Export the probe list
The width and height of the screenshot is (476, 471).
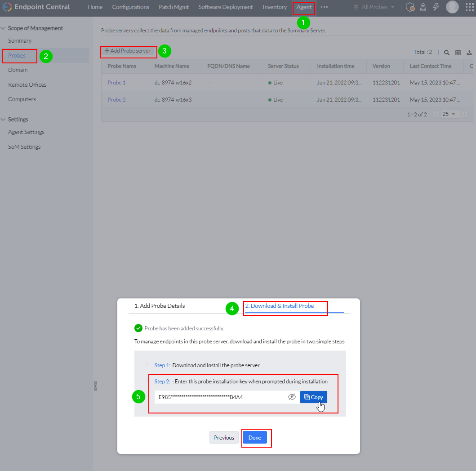[x=469, y=53]
